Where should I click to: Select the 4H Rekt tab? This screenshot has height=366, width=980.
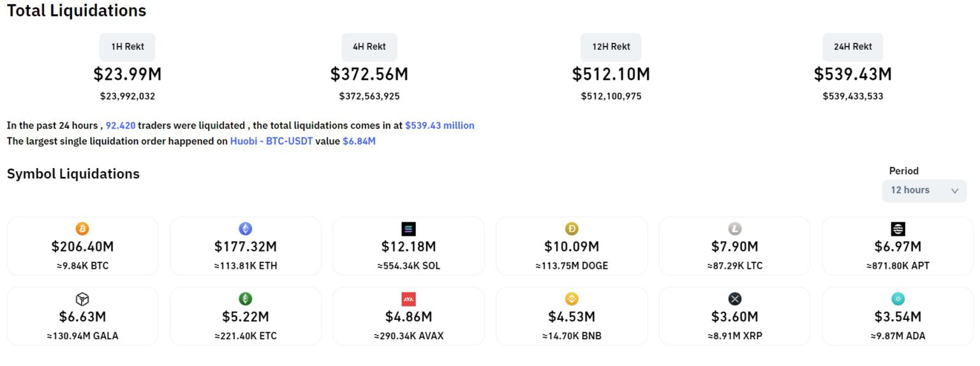pos(369,47)
